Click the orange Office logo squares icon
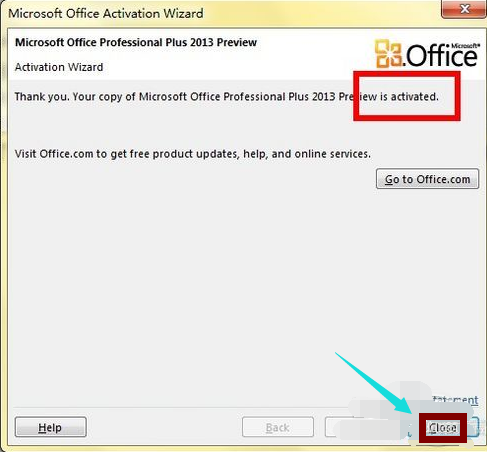 [x=388, y=53]
